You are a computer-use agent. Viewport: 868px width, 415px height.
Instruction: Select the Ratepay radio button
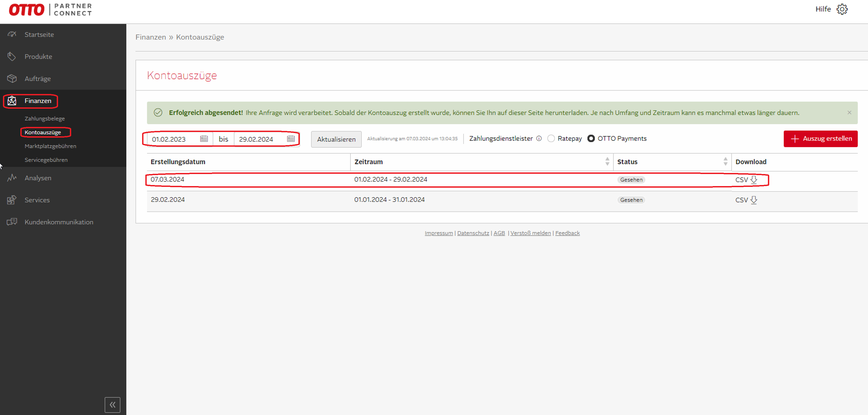551,139
